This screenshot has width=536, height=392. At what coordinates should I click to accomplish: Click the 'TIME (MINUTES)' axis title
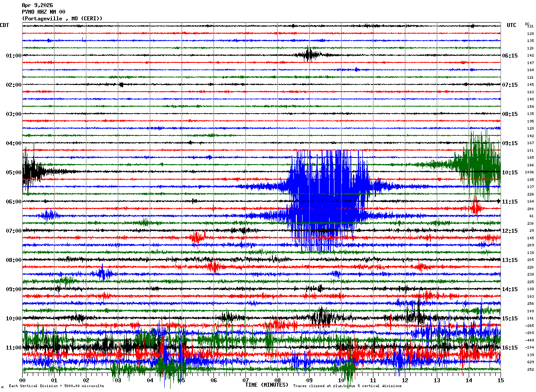tap(267, 385)
